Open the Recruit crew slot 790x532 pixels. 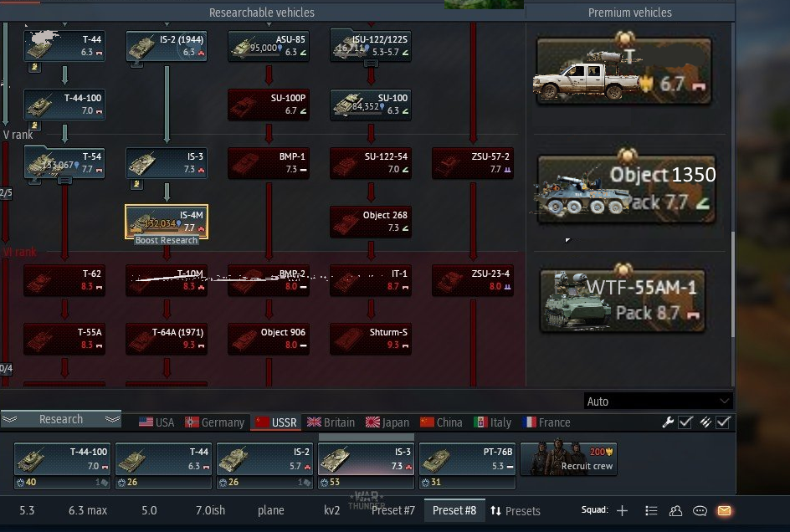[x=568, y=458]
